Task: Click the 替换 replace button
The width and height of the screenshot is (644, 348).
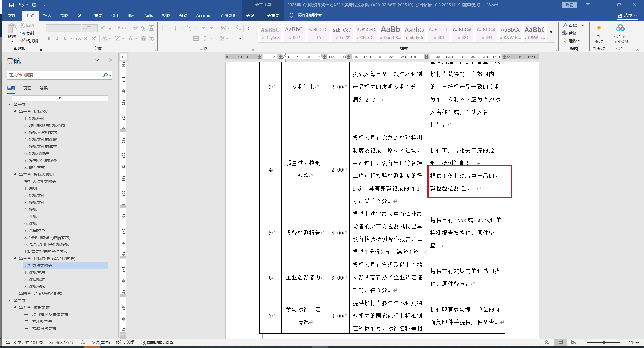Action: [x=570, y=33]
